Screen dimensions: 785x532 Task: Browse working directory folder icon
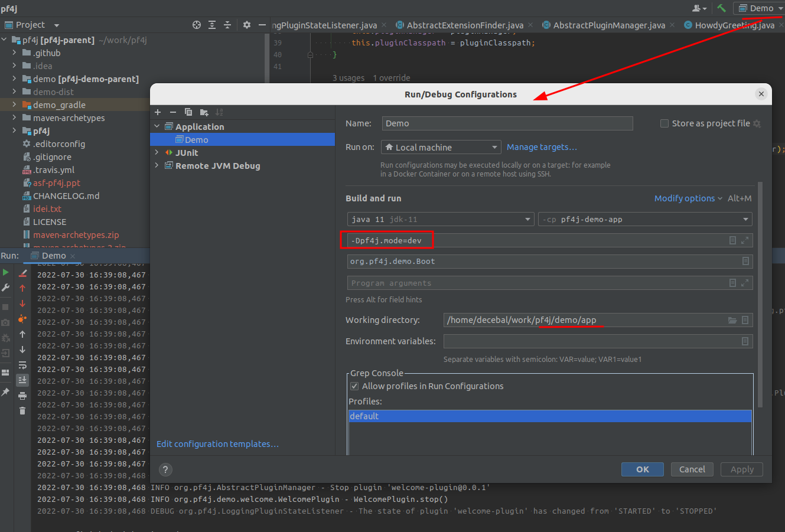coord(732,320)
